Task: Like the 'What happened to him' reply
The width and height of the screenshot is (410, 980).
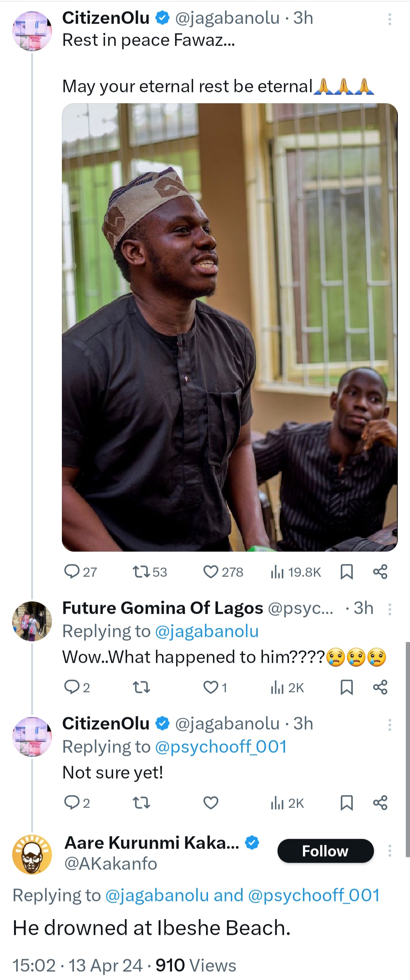Action: pyautogui.click(x=211, y=687)
